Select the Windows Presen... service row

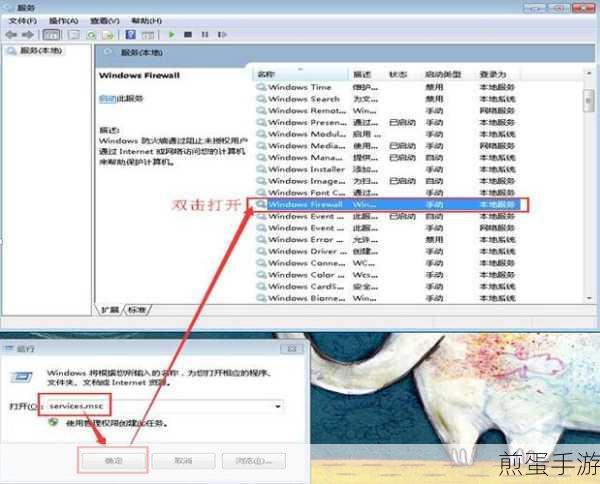pyautogui.click(x=386, y=122)
